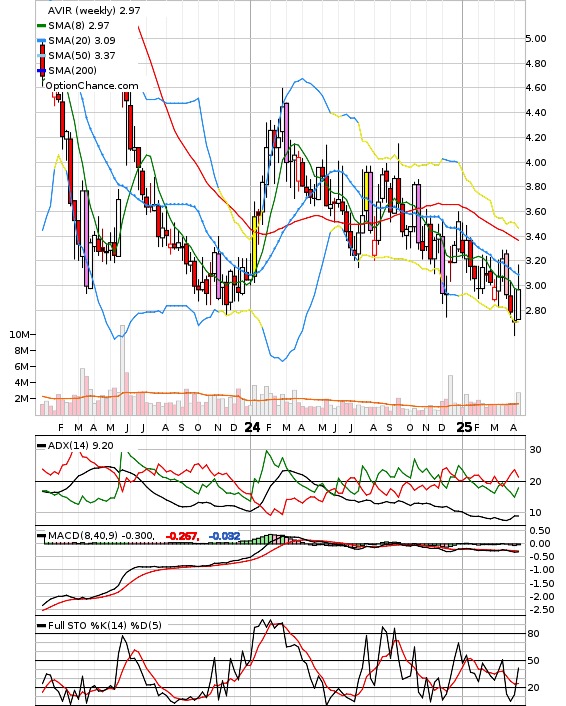
Task: Click the bold 24 year marker
Action: tap(252, 427)
